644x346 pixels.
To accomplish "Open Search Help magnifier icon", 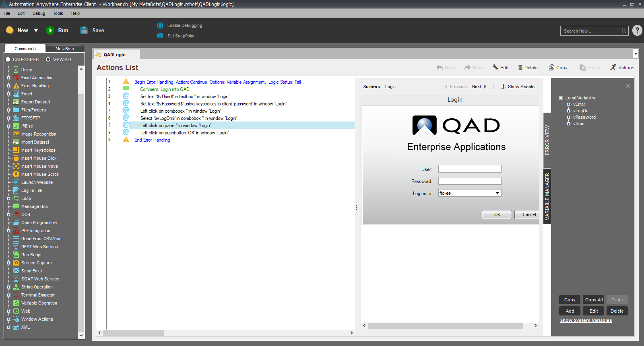I will click(x=624, y=31).
